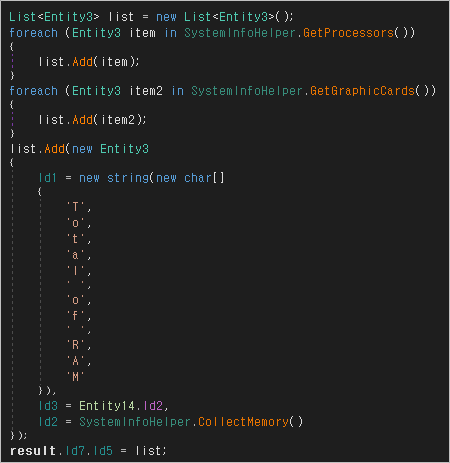Click the GetProcessors method call

[348, 33]
